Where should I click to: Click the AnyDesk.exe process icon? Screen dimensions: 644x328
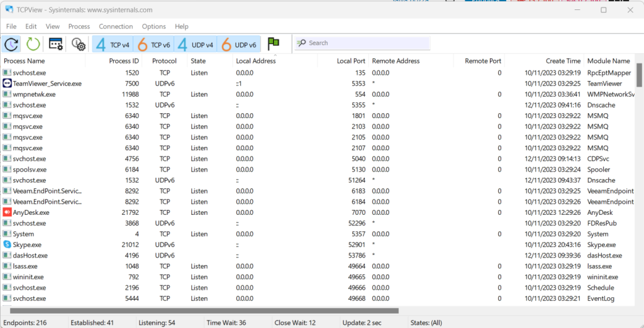point(7,212)
